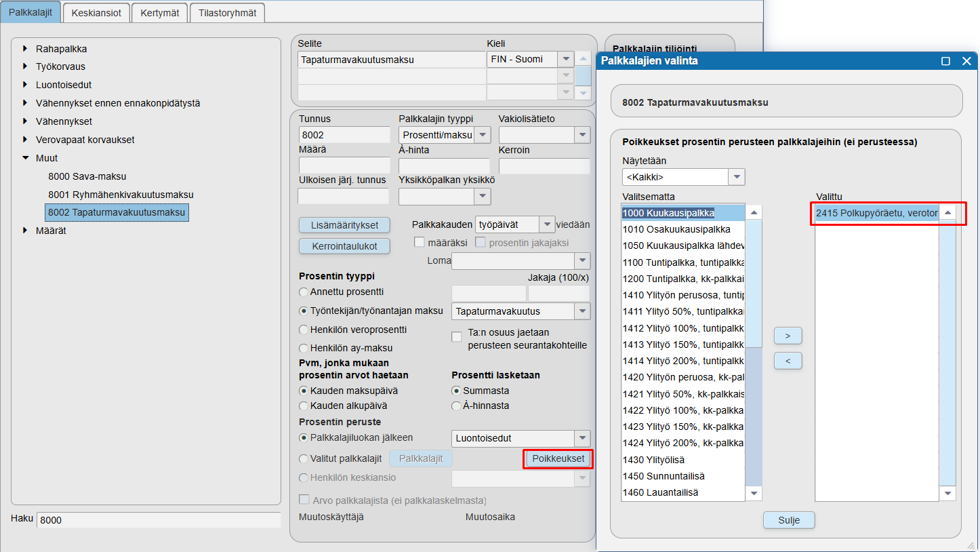Click the Ulkoisen järj. tunnus field
Image resolution: width=980 pixels, height=552 pixels.
coord(344,196)
